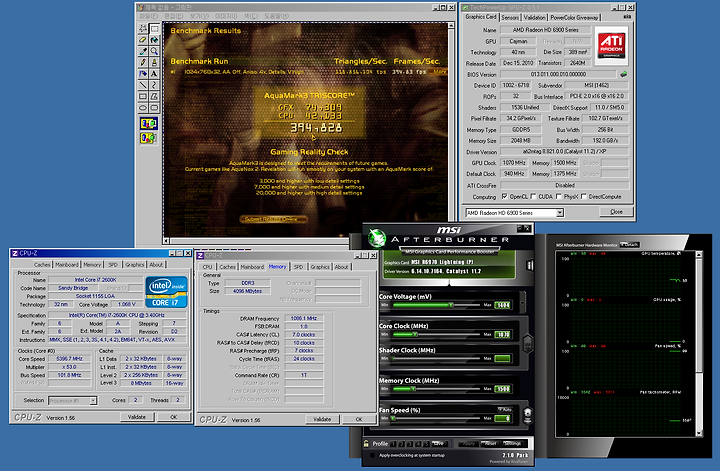Screen dimensions: 720x471
Task: Click the Afterburner Reset button
Action: [x=491, y=443]
